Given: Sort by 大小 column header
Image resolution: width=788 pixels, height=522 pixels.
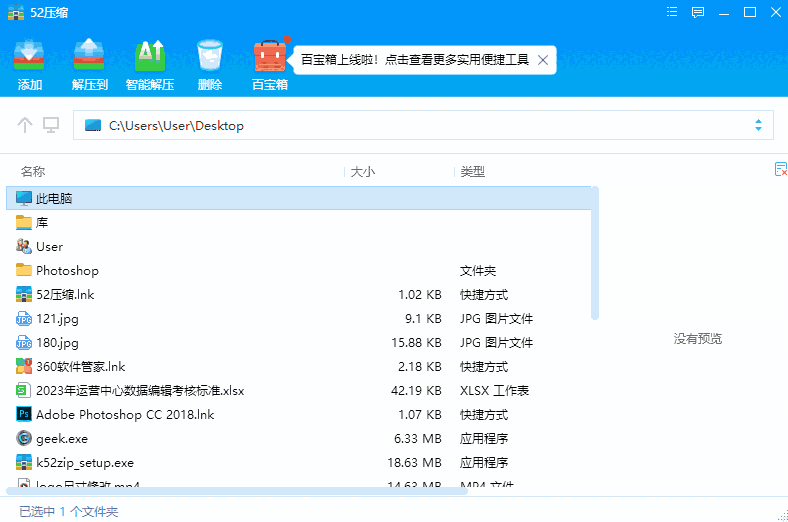Looking at the screenshot, I should (x=363, y=172).
